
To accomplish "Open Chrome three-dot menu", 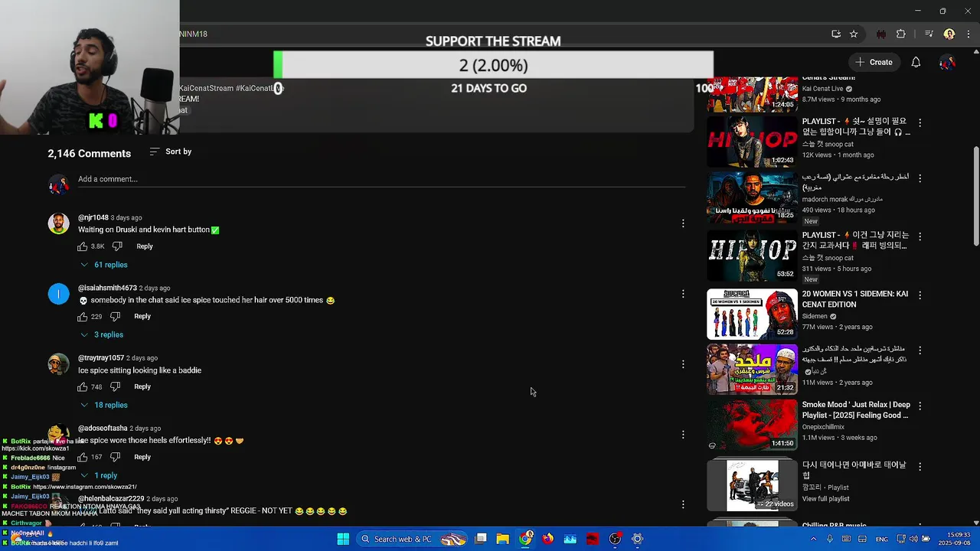I will tap(969, 34).
